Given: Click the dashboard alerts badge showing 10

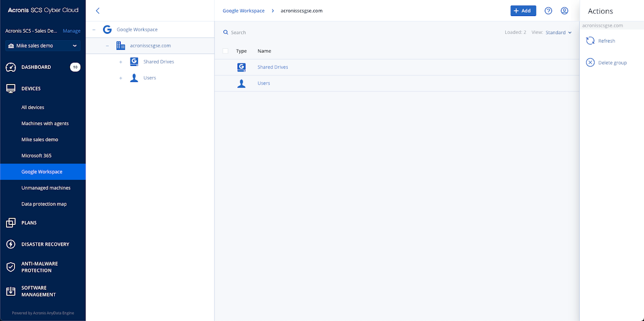Looking at the screenshot, I should (75, 67).
